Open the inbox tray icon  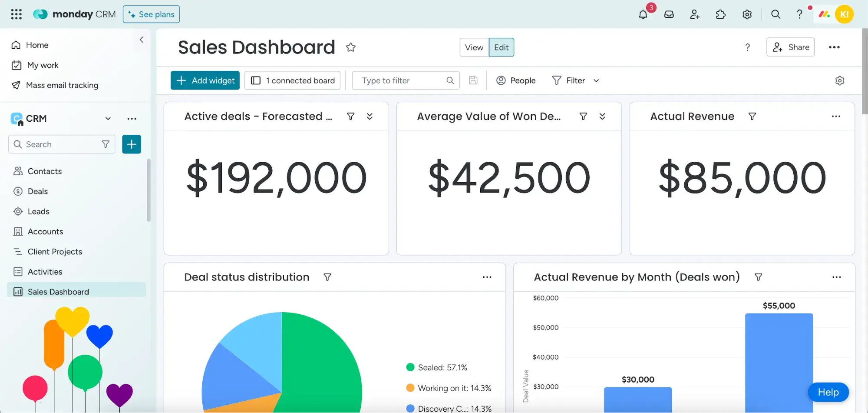[x=669, y=14]
